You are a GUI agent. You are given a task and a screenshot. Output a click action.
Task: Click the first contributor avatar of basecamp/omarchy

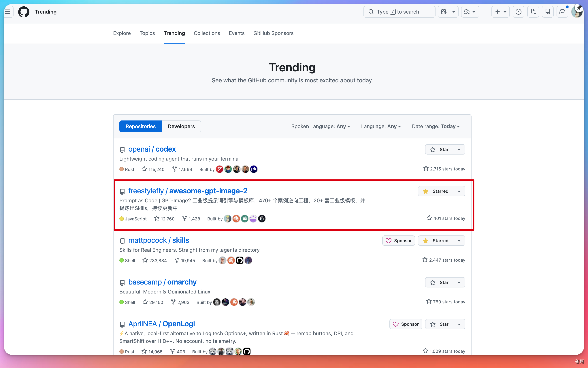tap(217, 302)
